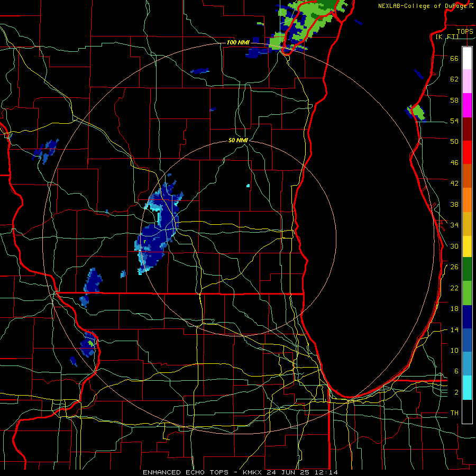
Task: Click the TOPS legend title
Action: [465, 31]
